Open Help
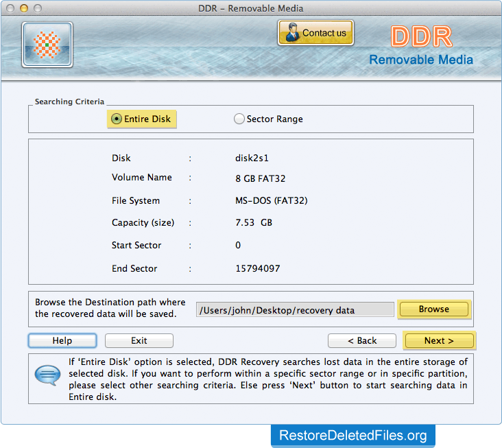502x448 pixels. coord(62,340)
